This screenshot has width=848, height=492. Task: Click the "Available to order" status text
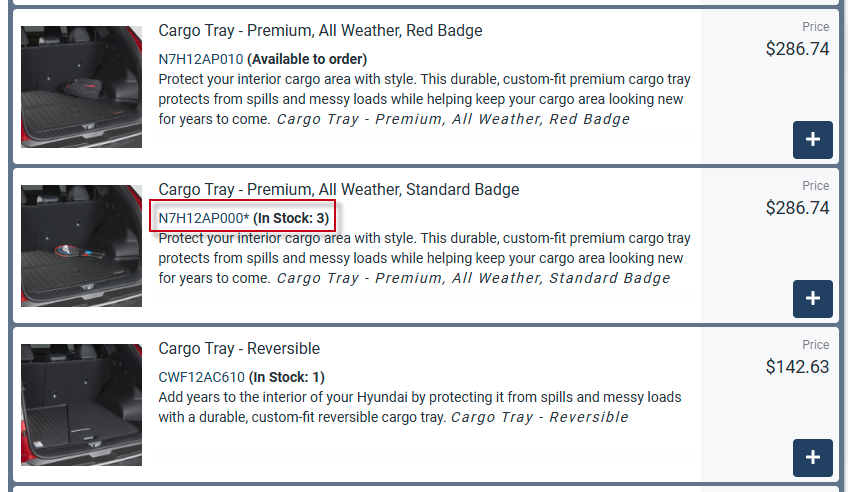(307, 59)
